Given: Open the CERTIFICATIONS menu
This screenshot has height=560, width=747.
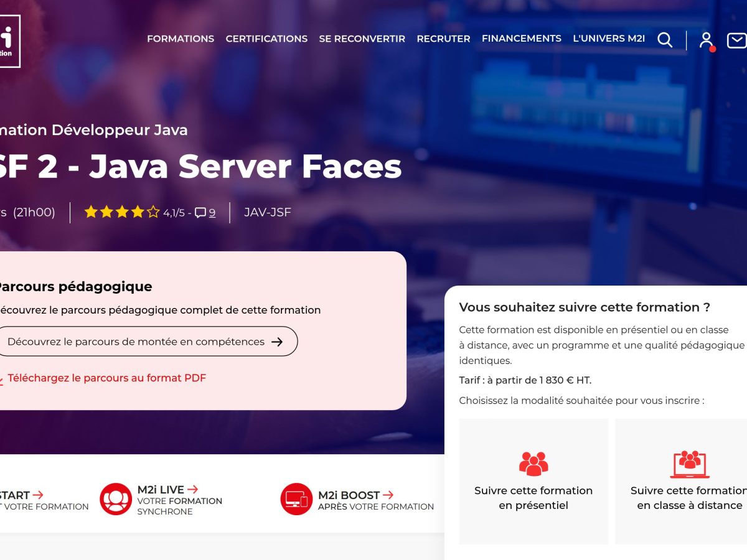Looking at the screenshot, I should click(x=266, y=39).
